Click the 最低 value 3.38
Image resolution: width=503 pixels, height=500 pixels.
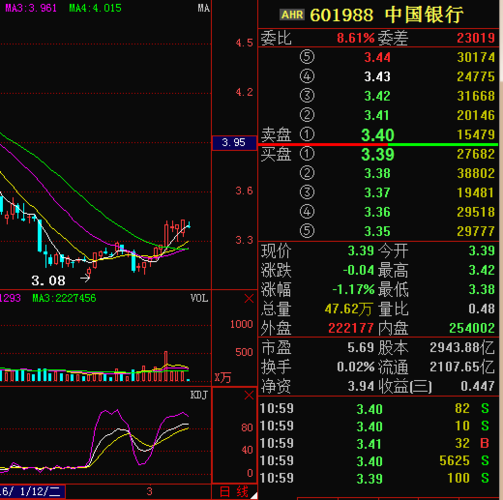point(482,289)
